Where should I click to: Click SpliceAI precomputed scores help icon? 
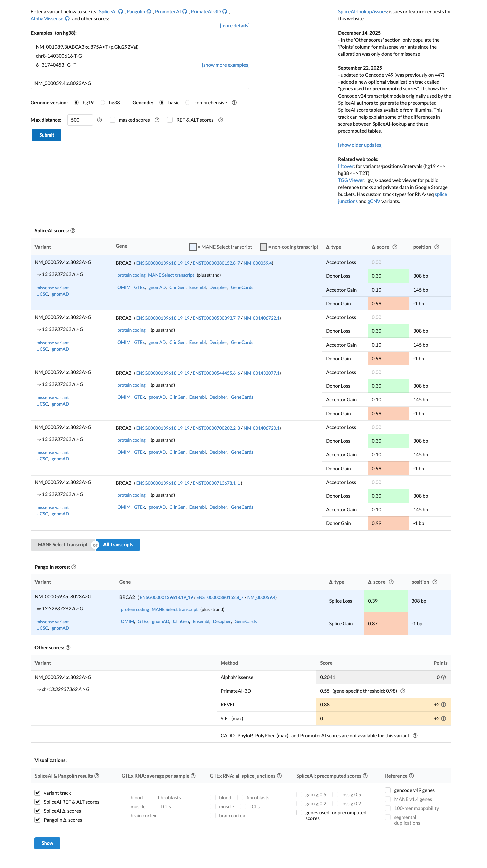point(365,776)
